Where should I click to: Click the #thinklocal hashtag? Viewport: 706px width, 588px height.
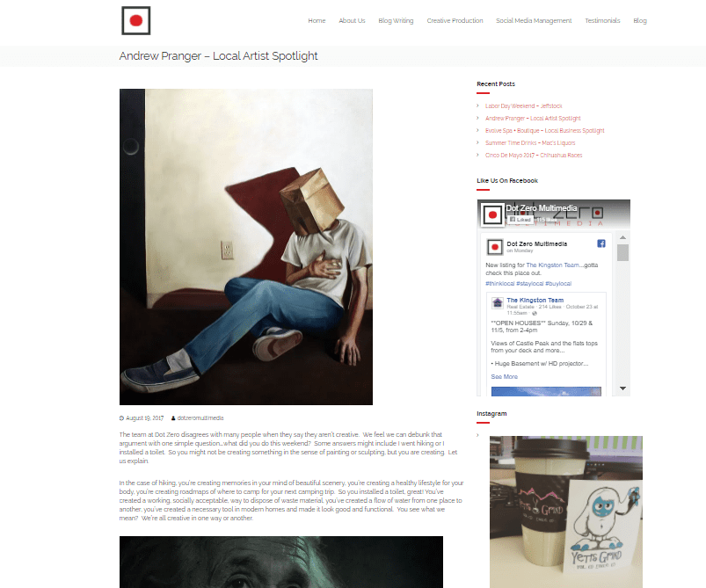(499, 284)
